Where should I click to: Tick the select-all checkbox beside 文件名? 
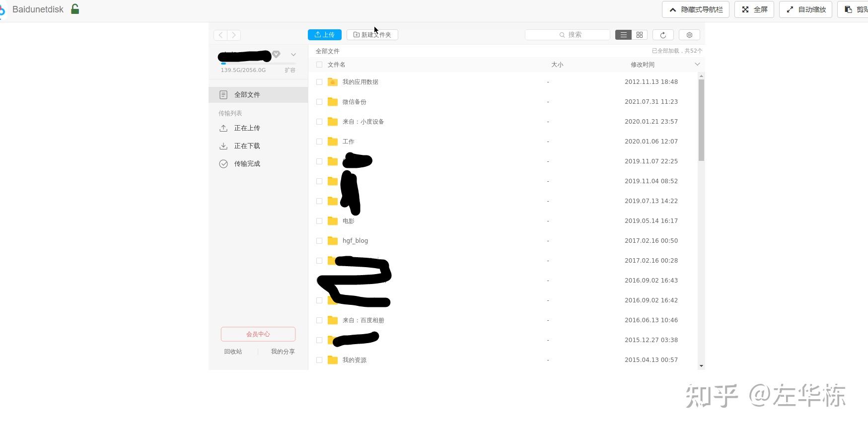[319, 65]
